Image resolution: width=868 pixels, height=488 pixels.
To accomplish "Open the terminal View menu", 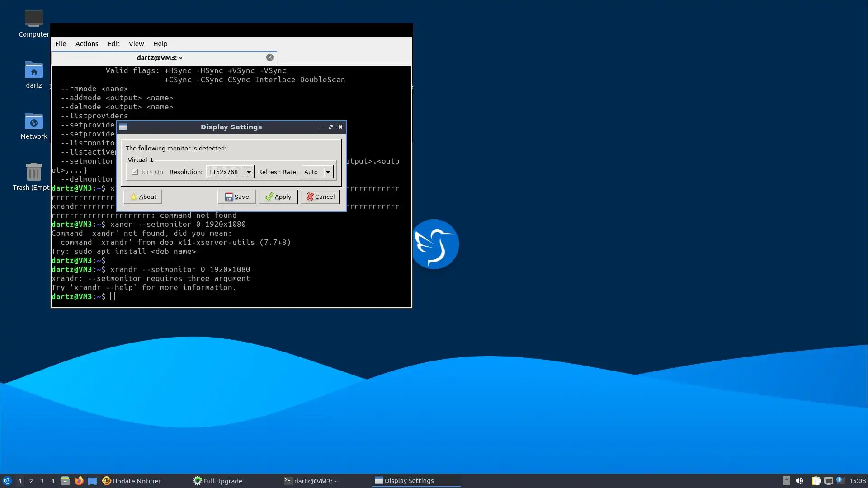I will click(136, 44).
